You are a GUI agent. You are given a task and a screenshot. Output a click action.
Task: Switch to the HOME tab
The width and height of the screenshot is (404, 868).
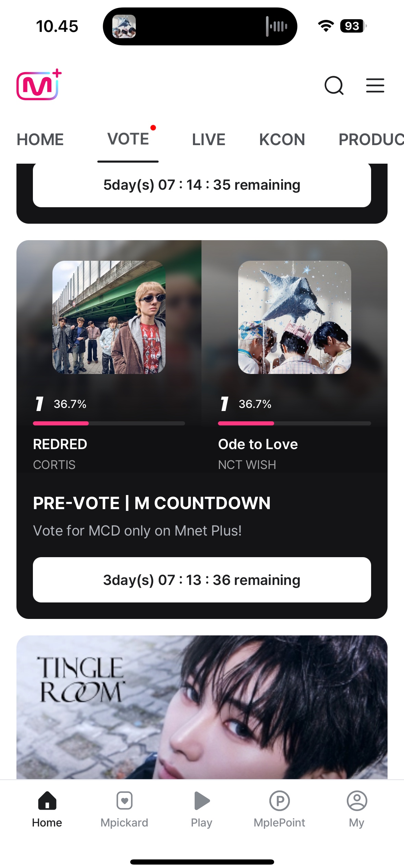point(40,140)
